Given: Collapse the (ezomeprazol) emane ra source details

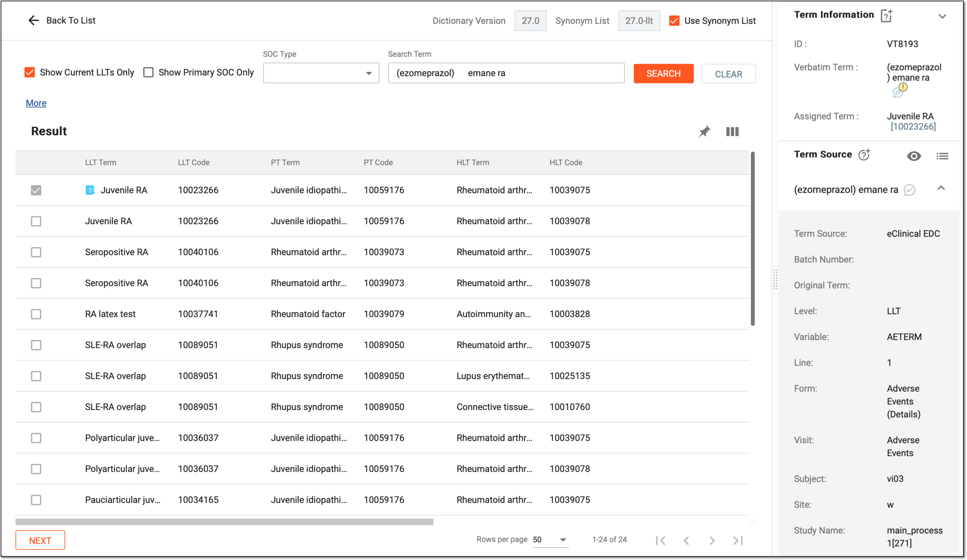Looking at the screenshot, I should (x=941, y=188).
